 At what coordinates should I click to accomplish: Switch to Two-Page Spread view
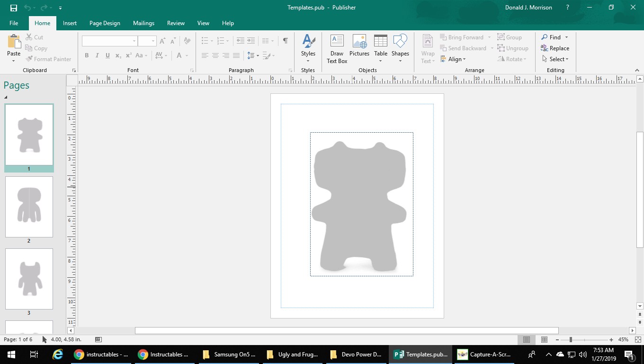point(544,339)
